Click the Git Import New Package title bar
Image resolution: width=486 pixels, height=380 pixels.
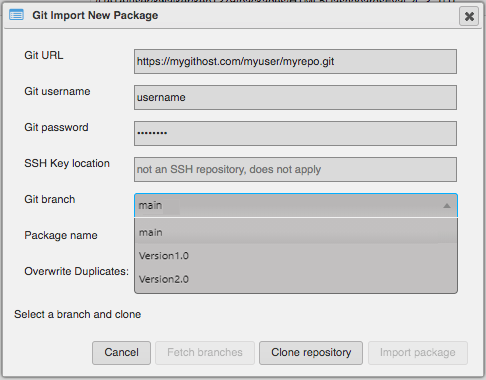233,16
